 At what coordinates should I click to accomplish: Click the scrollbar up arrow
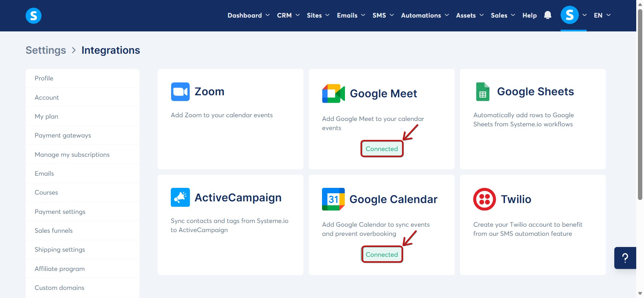(x=640, y=4)
